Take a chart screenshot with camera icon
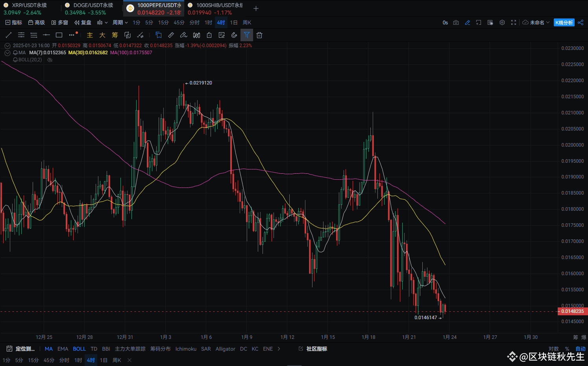Image resolution: width=588 pixels, height=366 pixels. 456,22
